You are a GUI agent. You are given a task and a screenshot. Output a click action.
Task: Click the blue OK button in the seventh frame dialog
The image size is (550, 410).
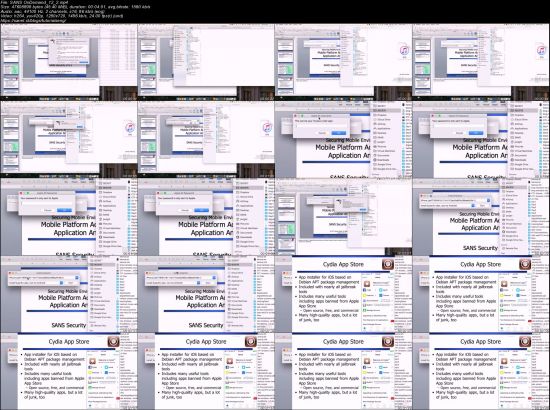point(338,133)
